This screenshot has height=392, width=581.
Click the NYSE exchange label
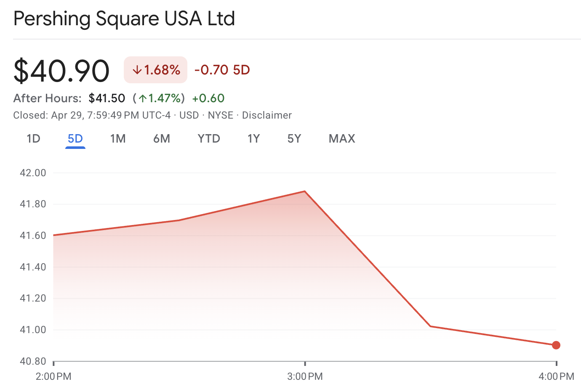(221, 115)
